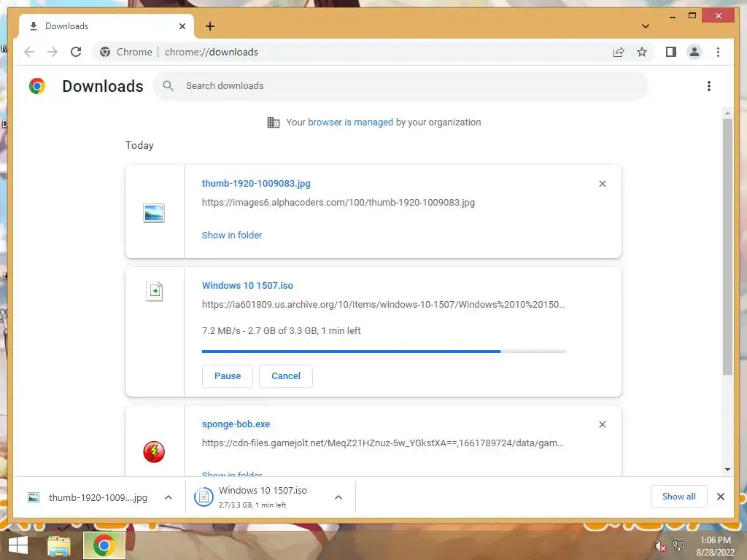Open the taskbar clock showing 1:06 PM
The image size is (747, 560).
pyautogui.click(x=716, y=545)
